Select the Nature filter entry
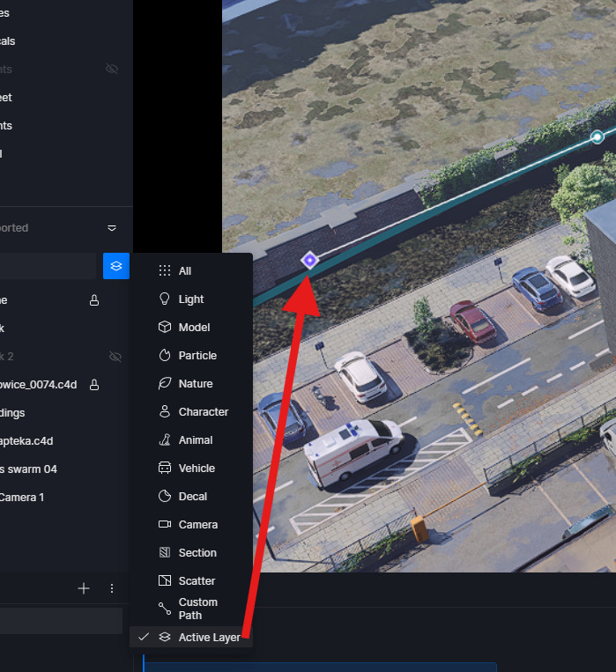 (195, 384)
